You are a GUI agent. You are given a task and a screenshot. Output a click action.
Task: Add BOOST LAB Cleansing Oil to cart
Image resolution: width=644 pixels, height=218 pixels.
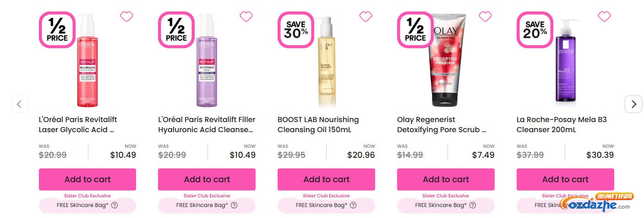326,179
